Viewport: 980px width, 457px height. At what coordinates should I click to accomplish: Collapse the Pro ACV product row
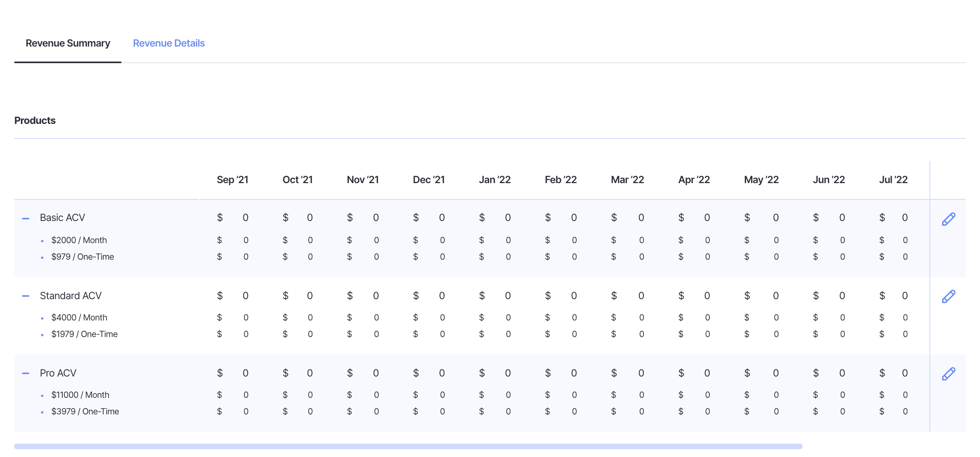pyautogui.click(x=26, y=373)
